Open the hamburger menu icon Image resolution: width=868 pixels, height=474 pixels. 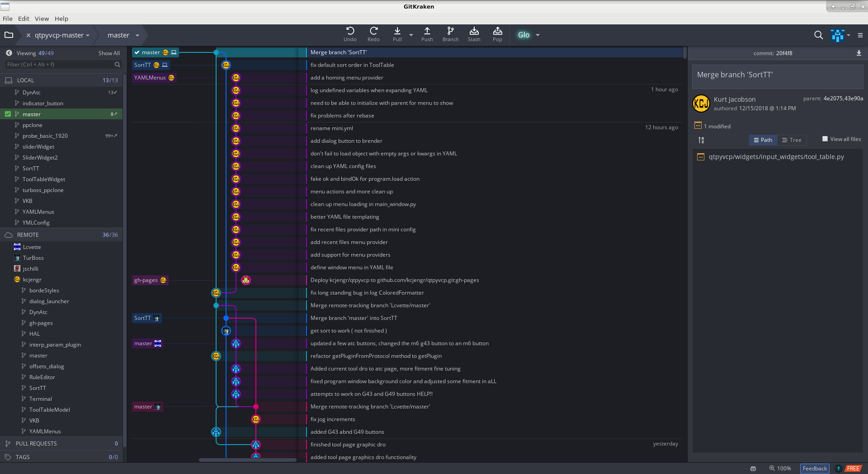pyautogui.click(x=860, y=35)
